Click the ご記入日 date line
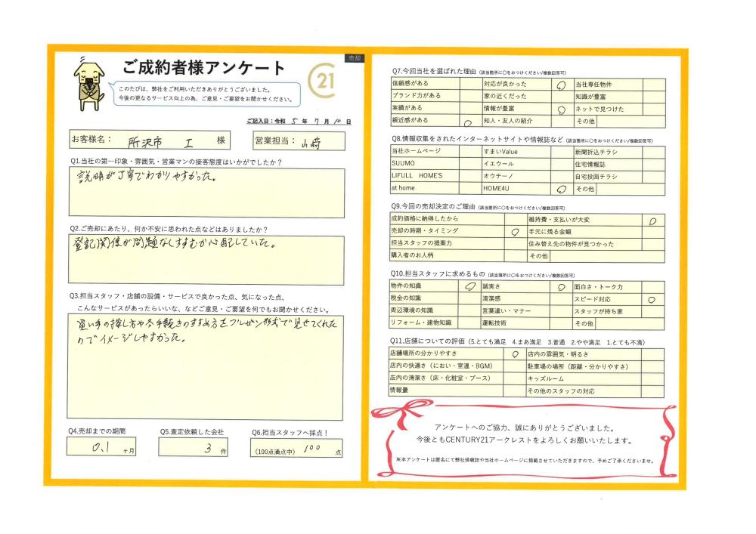This screenshot has height=534, width=756. point(299,122)
